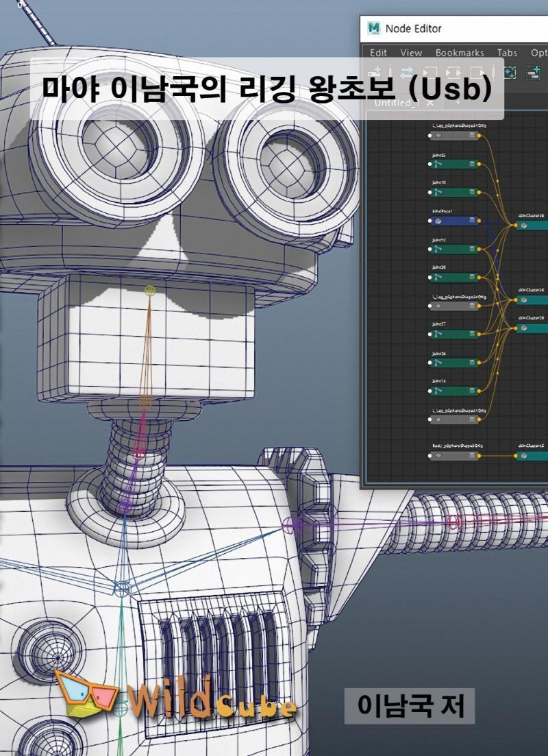Click the white input port of bottom body_pSphereShapeOrig node
Image resolution: width=548 pixels, height=756 pixels.
point(429,455)
